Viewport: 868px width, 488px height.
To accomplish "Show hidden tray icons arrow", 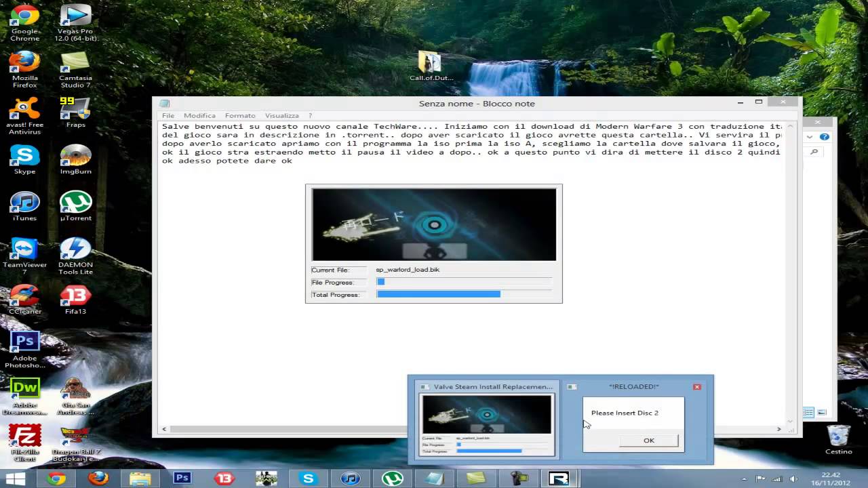I will (744, 479).
